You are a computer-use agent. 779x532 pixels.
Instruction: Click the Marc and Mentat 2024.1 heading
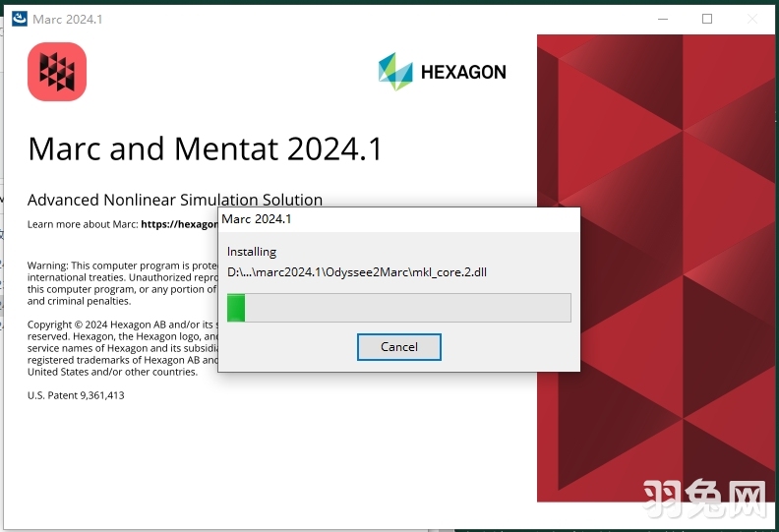point(205,148)
